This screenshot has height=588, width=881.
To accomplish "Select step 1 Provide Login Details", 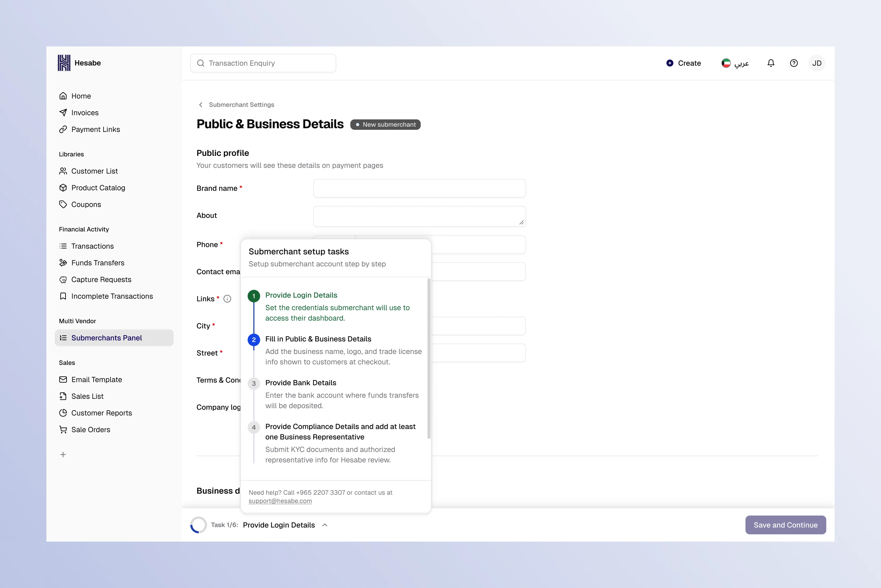I will [x=336, y=306].
